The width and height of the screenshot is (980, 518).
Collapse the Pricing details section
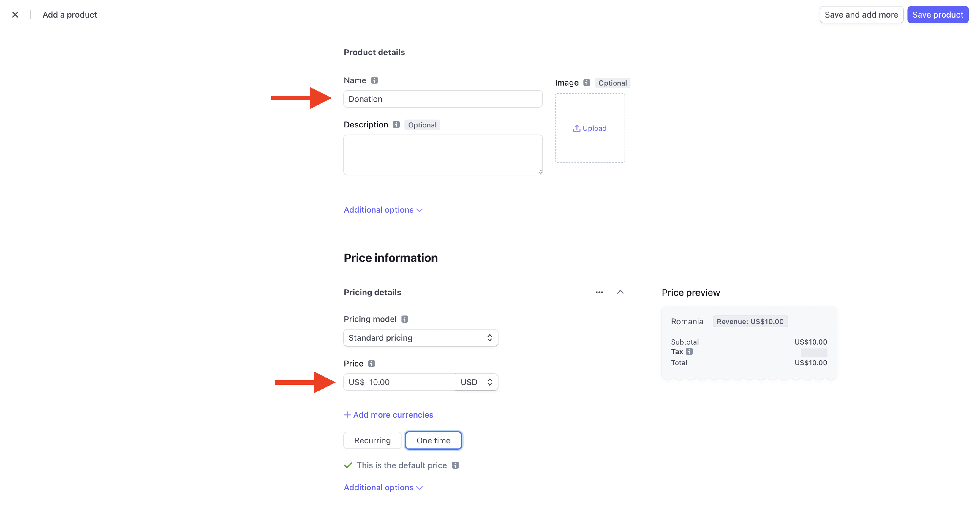(620, 292)
